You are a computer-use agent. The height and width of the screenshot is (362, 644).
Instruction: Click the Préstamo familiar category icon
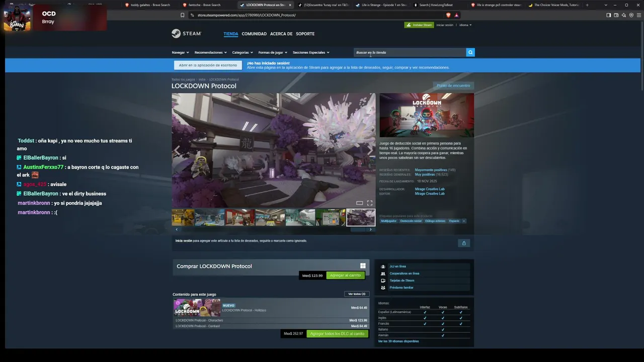(x=383, y=288)
